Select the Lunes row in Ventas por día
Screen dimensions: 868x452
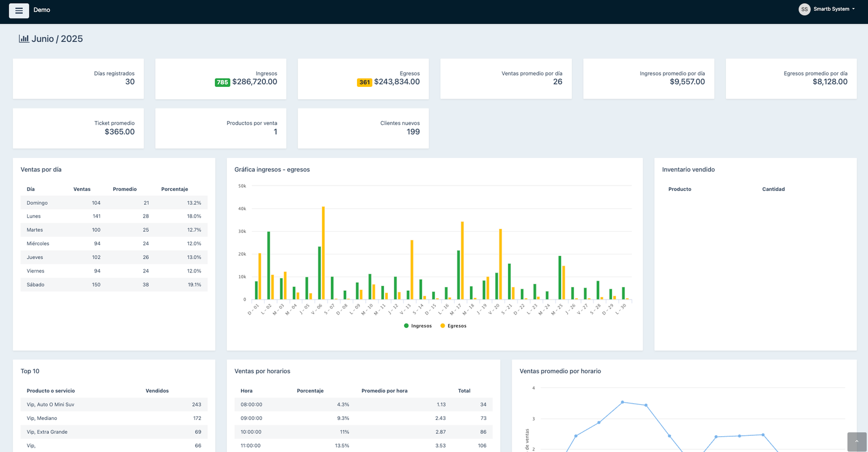(114, 216)
